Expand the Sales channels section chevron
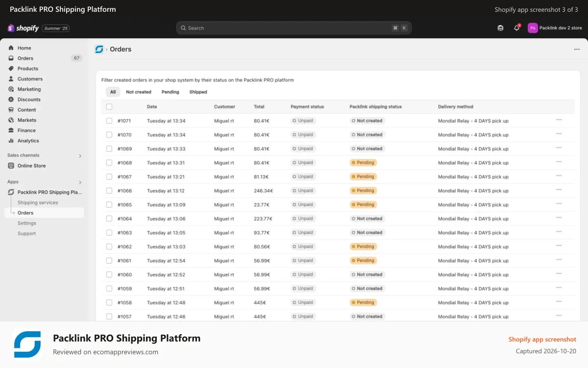Viewport: 588px width, 368px height. pyautogui.click(x=80, y=156)
